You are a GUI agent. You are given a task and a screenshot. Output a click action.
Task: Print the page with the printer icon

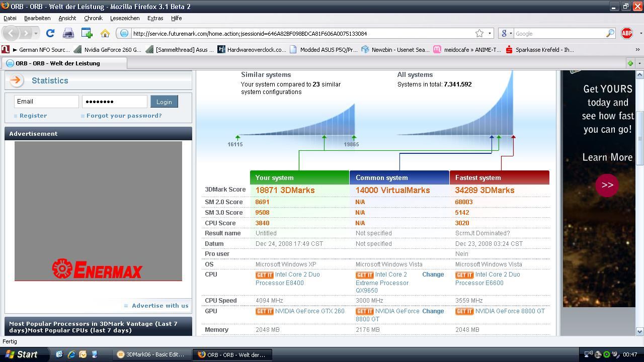point(68,33)
